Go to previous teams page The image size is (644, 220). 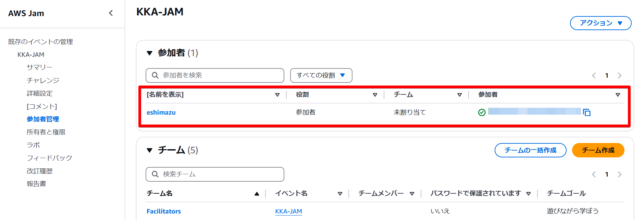coord(594,174)
